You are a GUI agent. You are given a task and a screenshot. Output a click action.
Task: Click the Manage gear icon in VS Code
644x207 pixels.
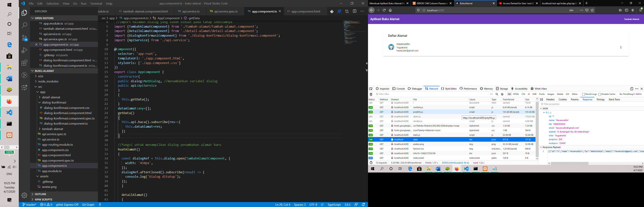24,195
